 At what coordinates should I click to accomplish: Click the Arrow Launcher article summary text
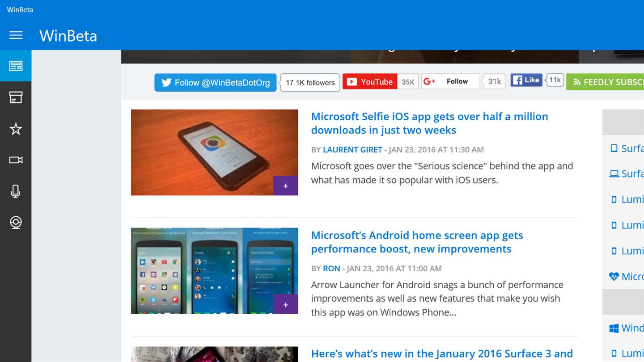coord(437,299)
